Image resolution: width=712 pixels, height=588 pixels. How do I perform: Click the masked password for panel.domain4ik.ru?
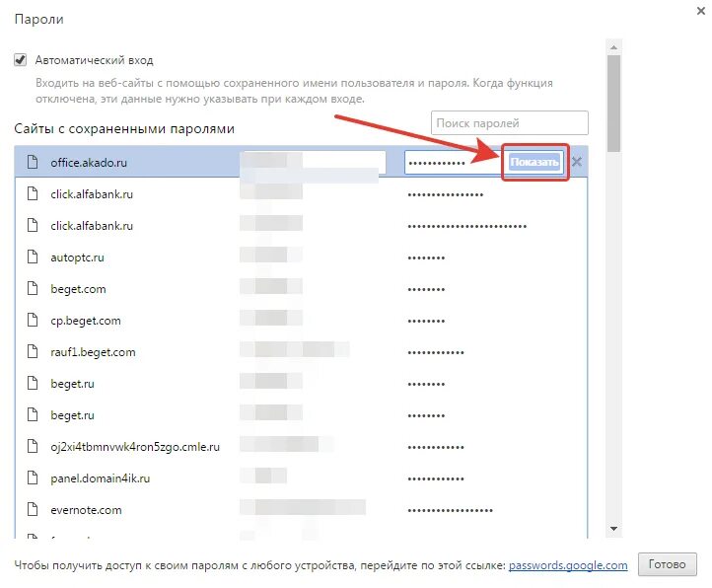point(436,478)
